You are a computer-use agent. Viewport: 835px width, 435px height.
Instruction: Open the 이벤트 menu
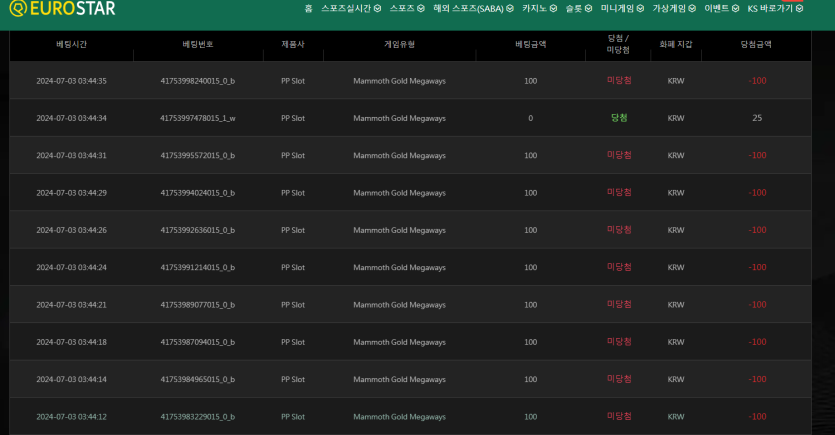coord(717,9)
